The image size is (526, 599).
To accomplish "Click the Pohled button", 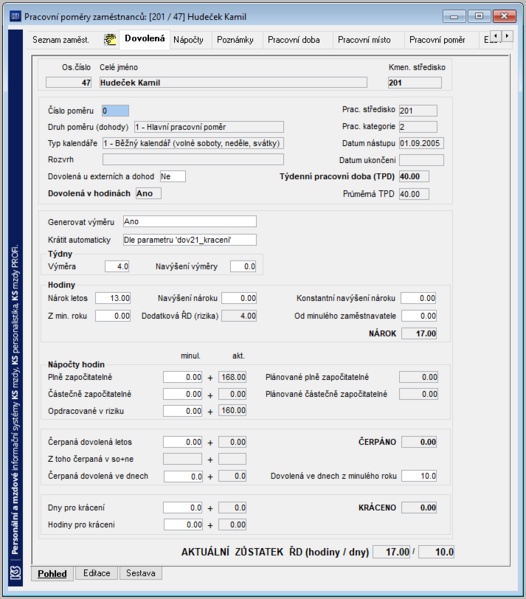I will pyautogui.click(x=52, y=573).
